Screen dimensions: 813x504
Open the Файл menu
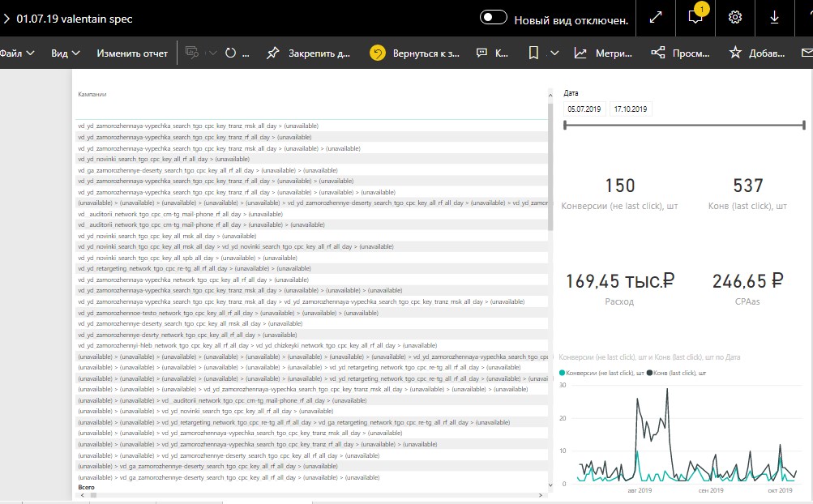(x=17, y=53)
